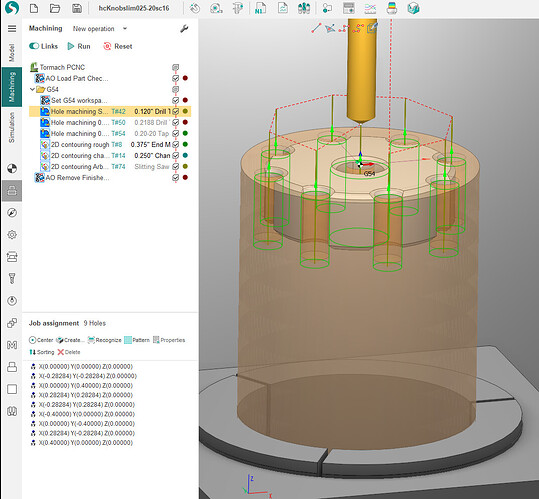The image size is (539, 499).
Task: Open the folder icon in the top toolbar
Action: point(55,8)
